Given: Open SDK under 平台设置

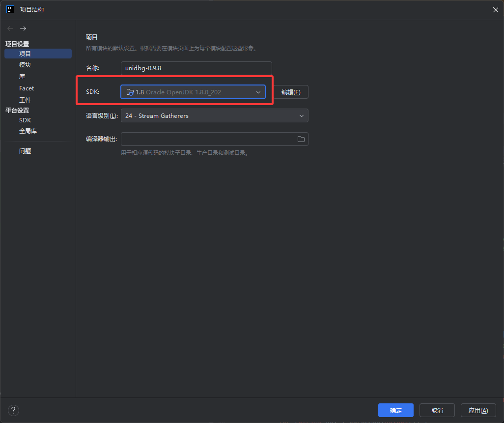Looking at the screenshot, I should pyautogui.click(x=25, y=120).
